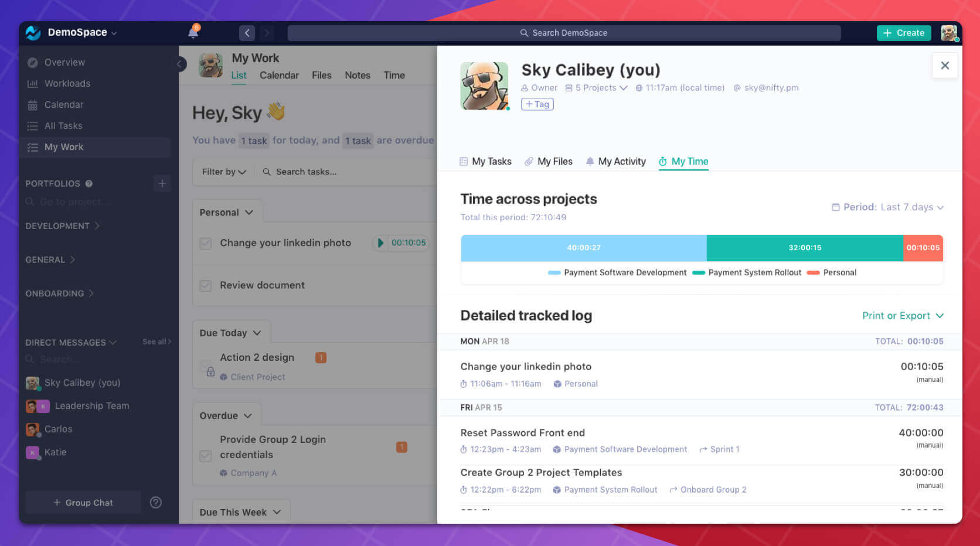Open All Tasks in the sidebar
The image size is (980, 546).
pos(63,125)
